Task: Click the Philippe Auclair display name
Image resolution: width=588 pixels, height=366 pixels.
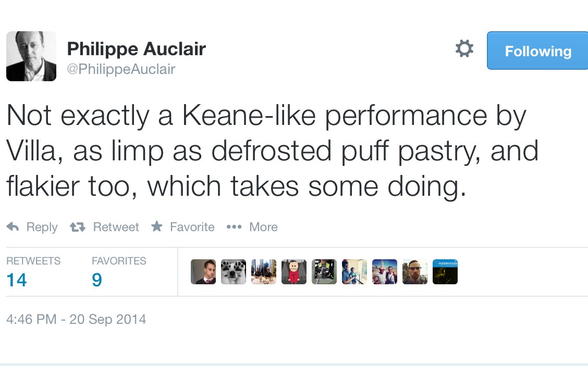Action: click(x=137, y=49)
